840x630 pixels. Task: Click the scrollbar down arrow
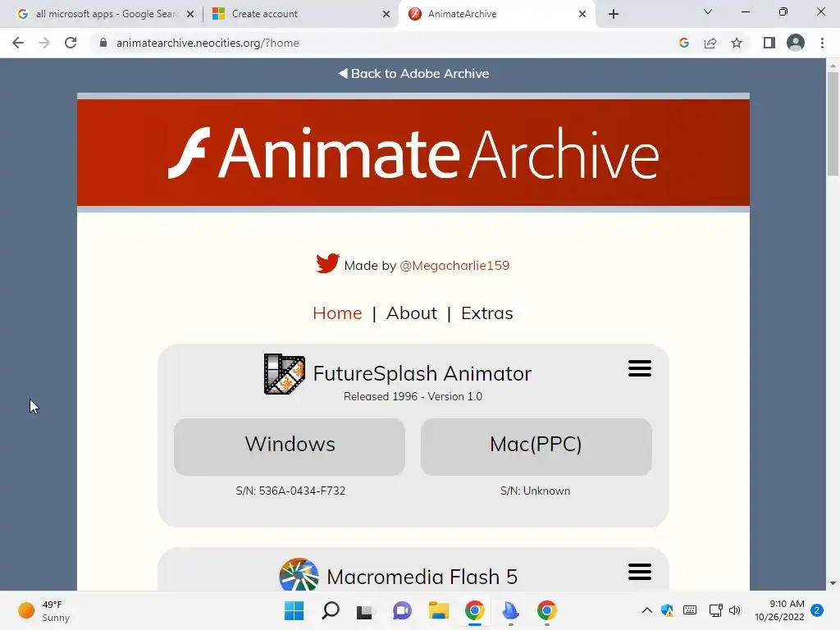pyautogui.click(x=833, y=583)
